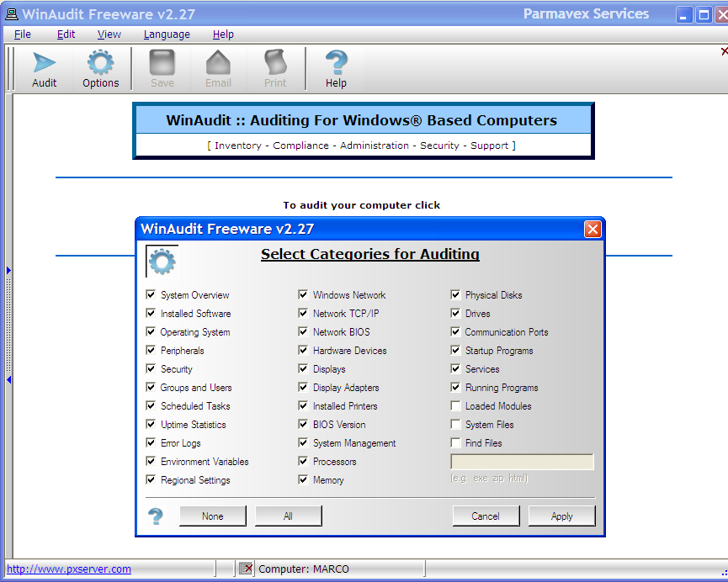This screenshot has width=728, height=582.
Task: Toggle the Security checkbox
Action: pyautogui.click(x=151, y=369)
